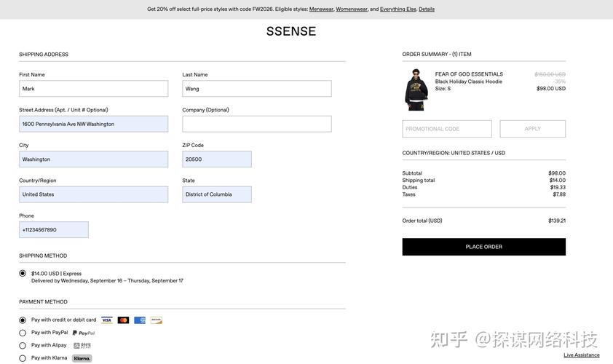Viewport: 613px width, 364px height.
Task: Click the Duties amount $19.33
Action: point(558,187)
